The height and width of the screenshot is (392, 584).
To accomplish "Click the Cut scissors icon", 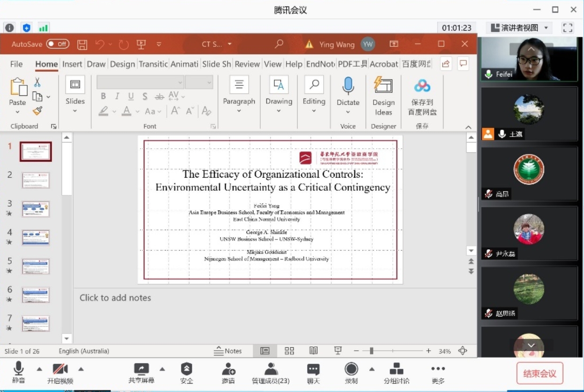I will click(37, 83).
